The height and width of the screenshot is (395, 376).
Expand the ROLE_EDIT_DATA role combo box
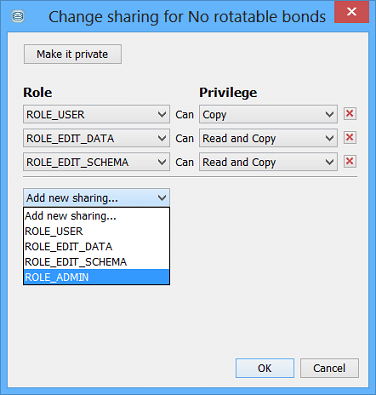coord(96,138)
